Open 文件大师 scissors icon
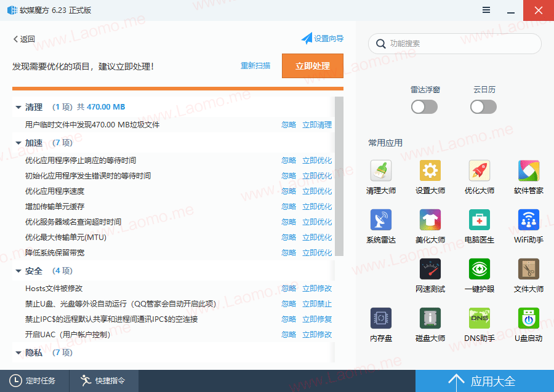The width and height of the screenshot is (554, 392). pyautogui.click(x=529, y=269)
